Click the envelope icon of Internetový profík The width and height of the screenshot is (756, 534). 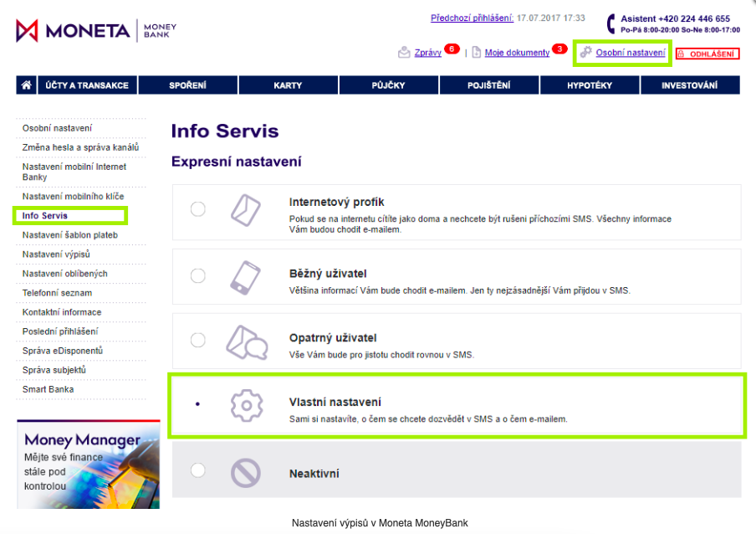coord(245,210)
